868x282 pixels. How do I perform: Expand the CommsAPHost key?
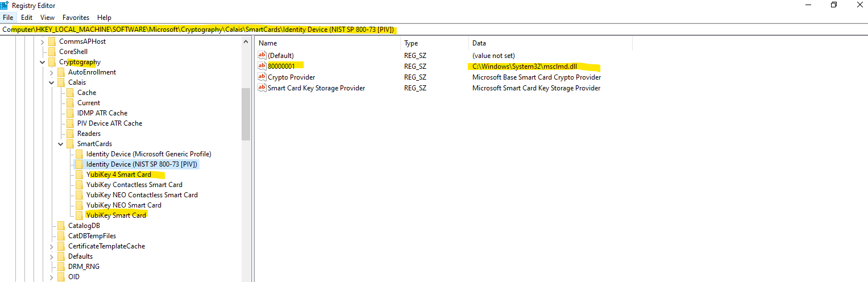pyautogui.click(x=43, y=42)
